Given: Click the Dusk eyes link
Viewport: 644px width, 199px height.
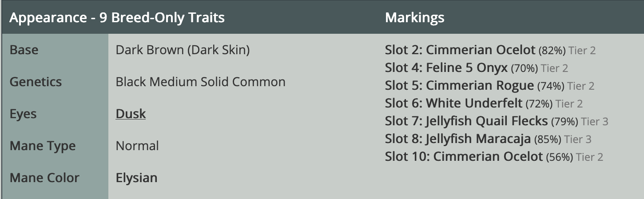Looking at the screenshot, I should [131, 114].
